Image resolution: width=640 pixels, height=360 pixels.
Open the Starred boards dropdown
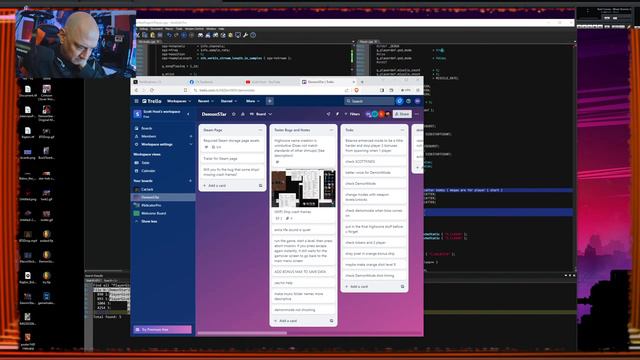[229, 101]
